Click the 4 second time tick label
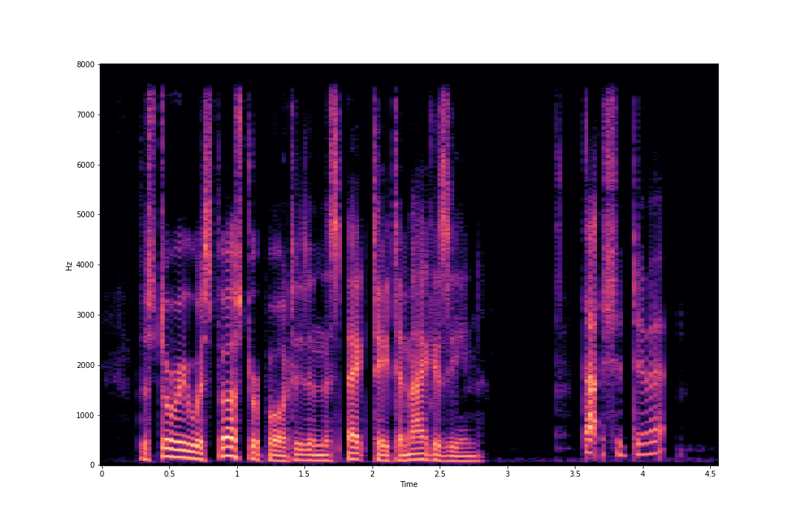 643,474
